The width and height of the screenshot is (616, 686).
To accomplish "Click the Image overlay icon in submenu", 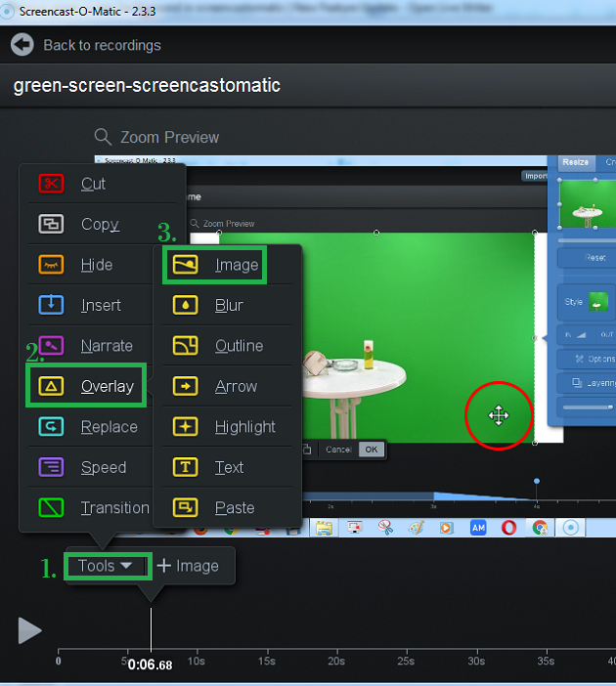I will 185,265.
